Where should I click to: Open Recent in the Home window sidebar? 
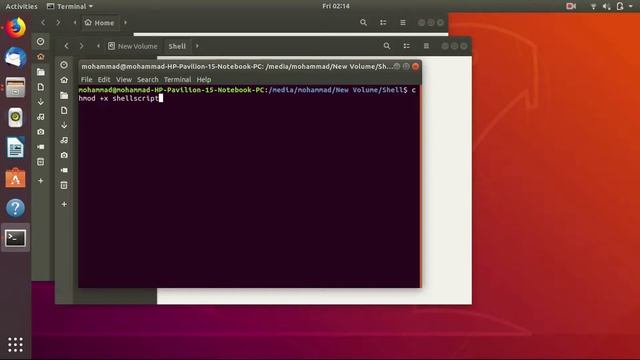pos(40,41)
